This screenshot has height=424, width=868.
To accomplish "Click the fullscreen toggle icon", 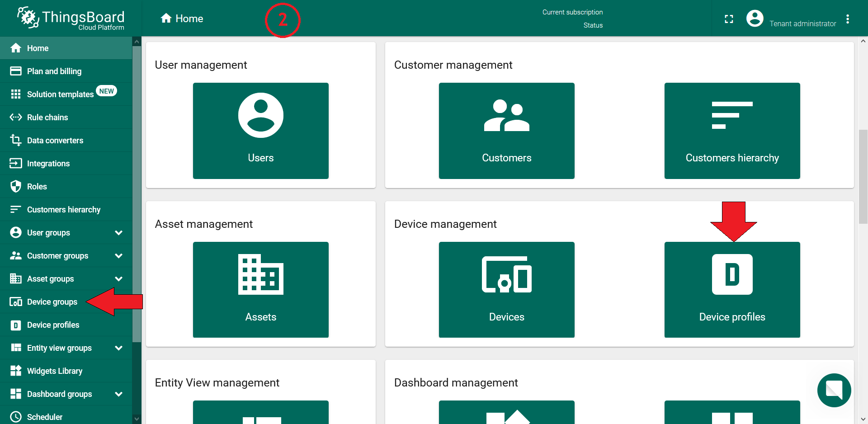I will 729,19.
